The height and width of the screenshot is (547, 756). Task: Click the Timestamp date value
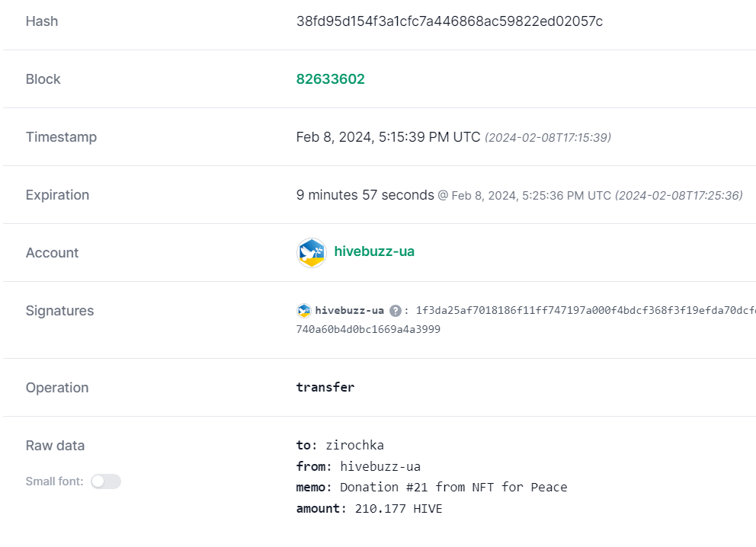click(388, 137)
